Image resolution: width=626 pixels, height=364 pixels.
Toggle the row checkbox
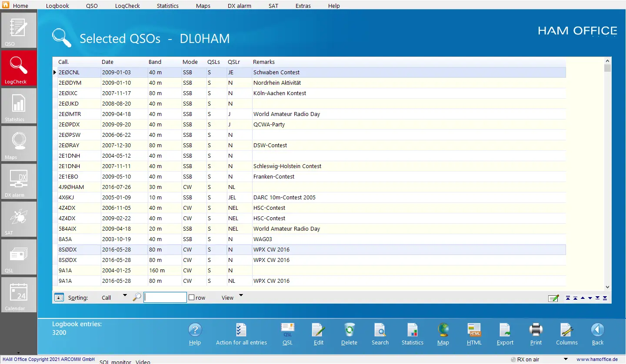tap(191, 298)
